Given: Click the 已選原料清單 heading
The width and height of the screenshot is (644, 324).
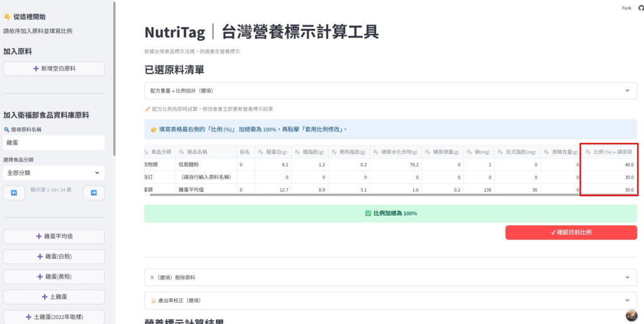Looking at the screenshot, I should point(174,70).
